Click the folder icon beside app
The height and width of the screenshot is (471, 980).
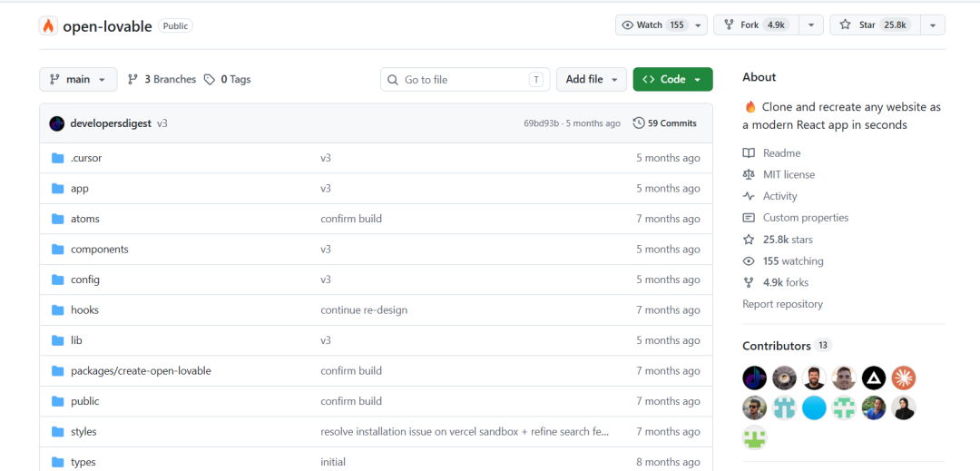58,188
